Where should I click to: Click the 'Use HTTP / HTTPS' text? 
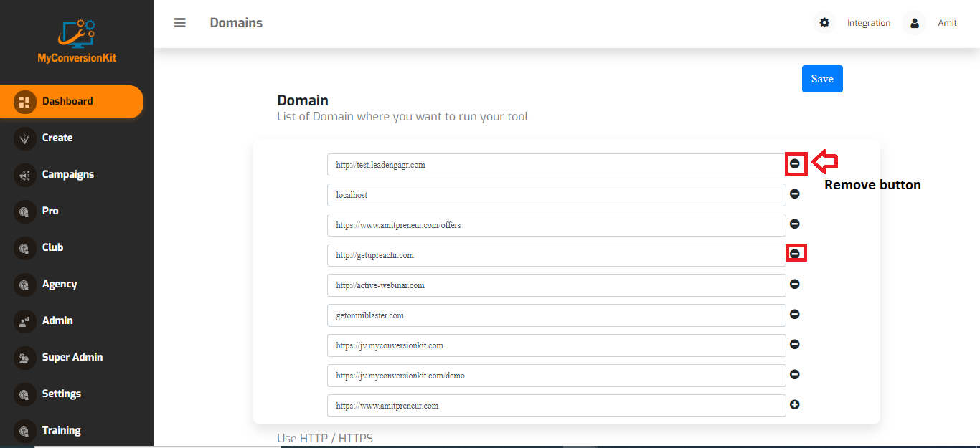pyautogui.click(x=325, y=438)
